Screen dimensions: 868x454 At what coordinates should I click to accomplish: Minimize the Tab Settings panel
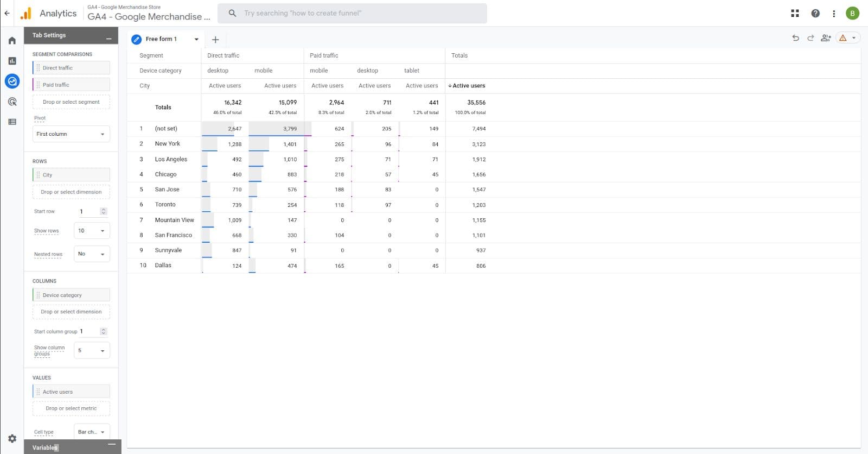click(x=109, y=38)
